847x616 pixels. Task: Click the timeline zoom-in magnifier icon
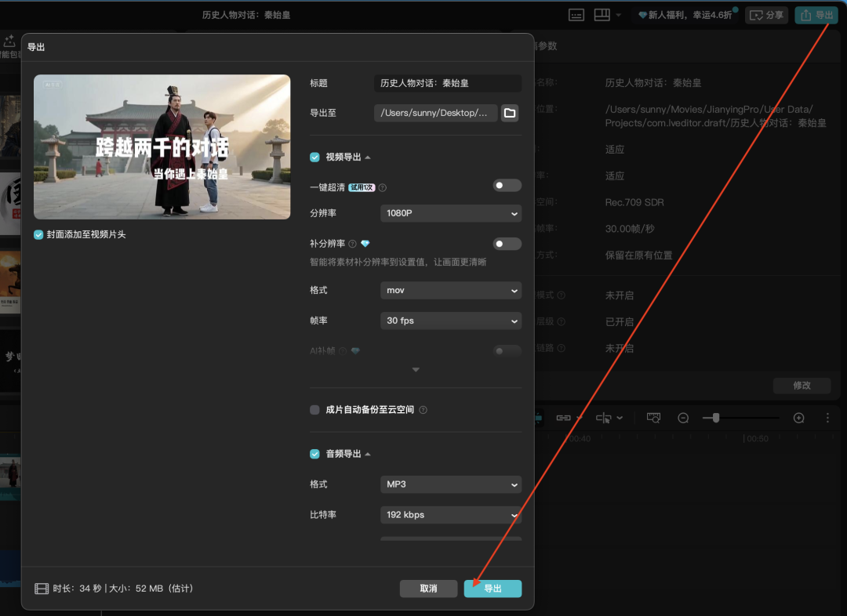(x=798, y=418)
